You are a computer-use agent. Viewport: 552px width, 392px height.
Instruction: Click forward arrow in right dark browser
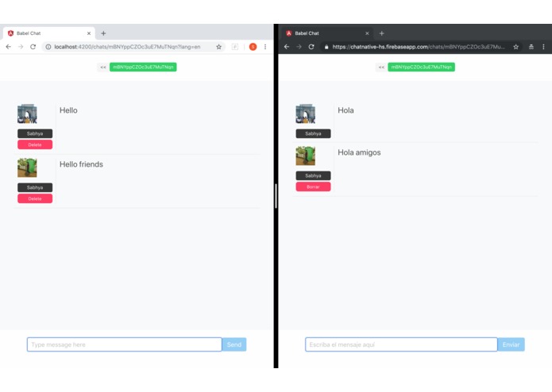point(299,47)
